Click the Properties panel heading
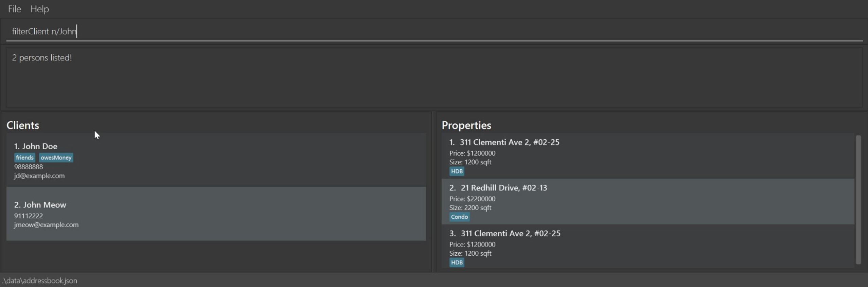Screen dimensions: 868x287 point(466,125)
